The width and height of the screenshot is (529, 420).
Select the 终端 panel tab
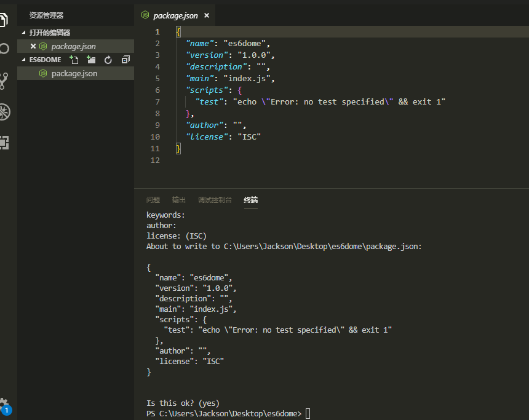(251, 200)
